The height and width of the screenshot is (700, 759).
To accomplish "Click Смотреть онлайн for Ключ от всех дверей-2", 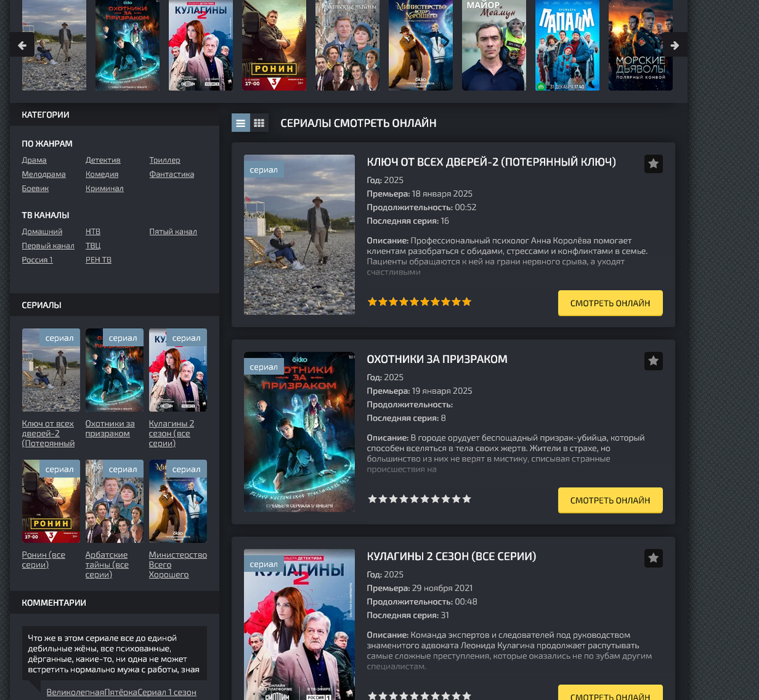I will coord(610,303).
